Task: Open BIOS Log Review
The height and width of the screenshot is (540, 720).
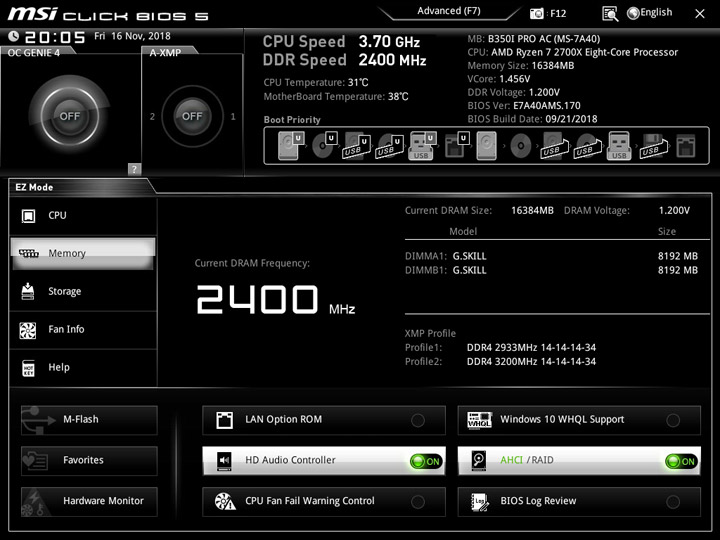Action: pos(579,501)
